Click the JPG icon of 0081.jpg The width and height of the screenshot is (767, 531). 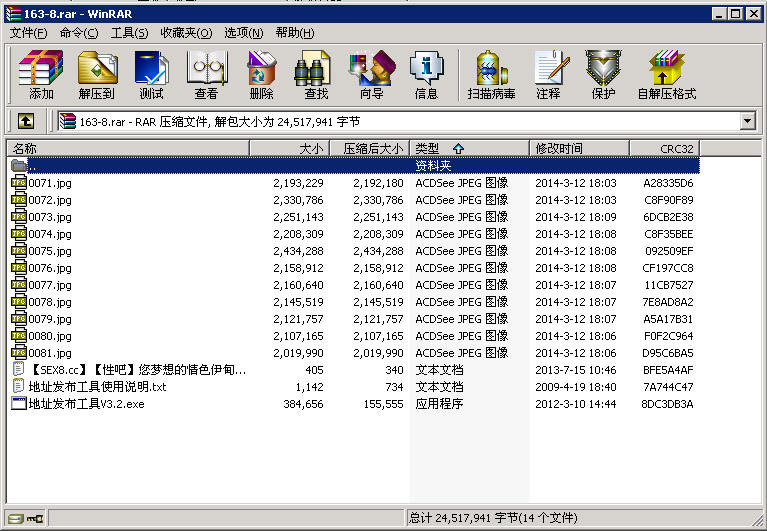19,353
